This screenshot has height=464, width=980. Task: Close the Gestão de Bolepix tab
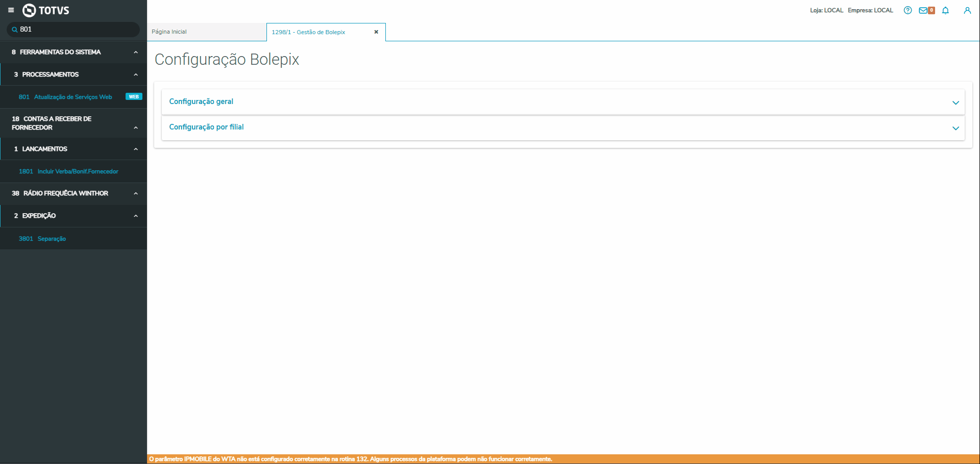376,32
